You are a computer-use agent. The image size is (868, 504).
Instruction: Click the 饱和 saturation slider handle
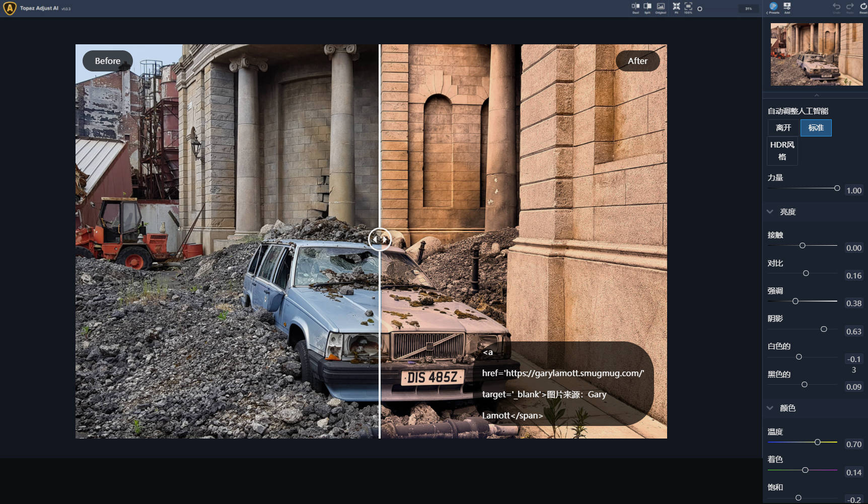click(x=799, y=498)
